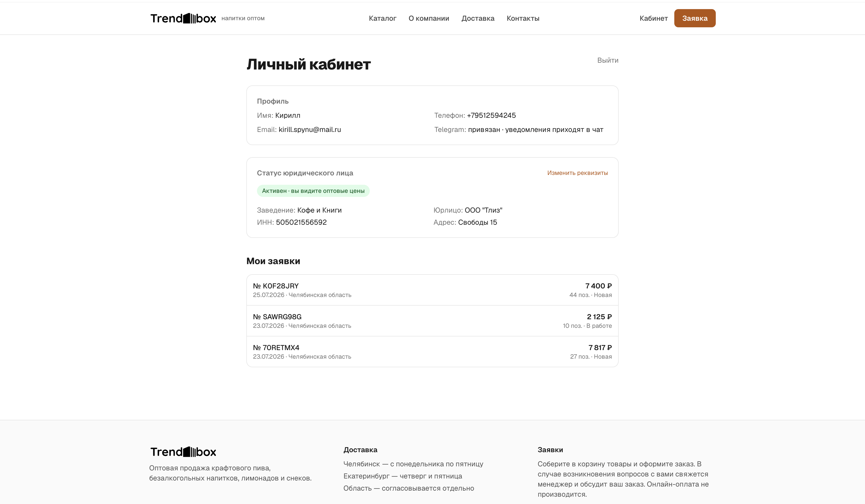Navigate to Контакты

click(523, 18)
